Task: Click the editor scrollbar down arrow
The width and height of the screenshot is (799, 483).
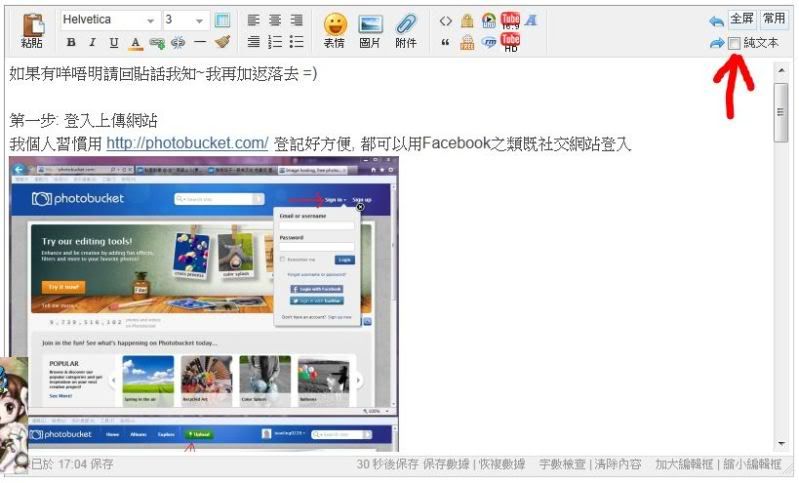Action: click(781, 444)
